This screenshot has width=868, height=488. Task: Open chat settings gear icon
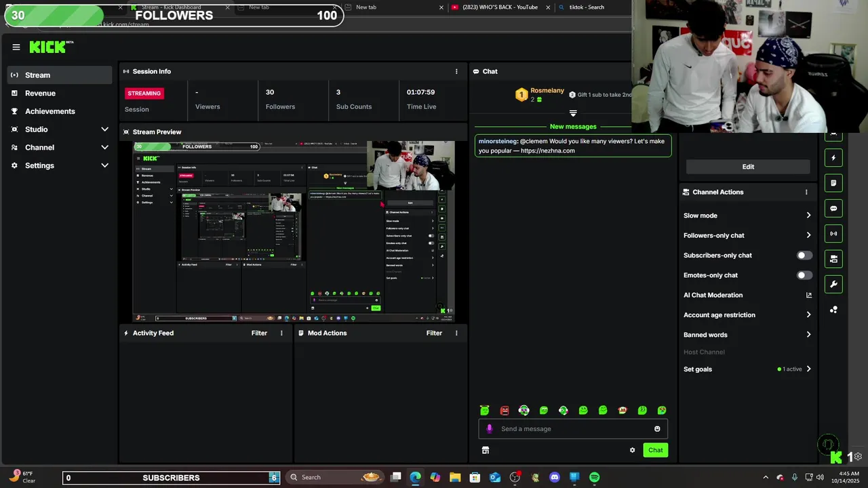tap(632, 450)
